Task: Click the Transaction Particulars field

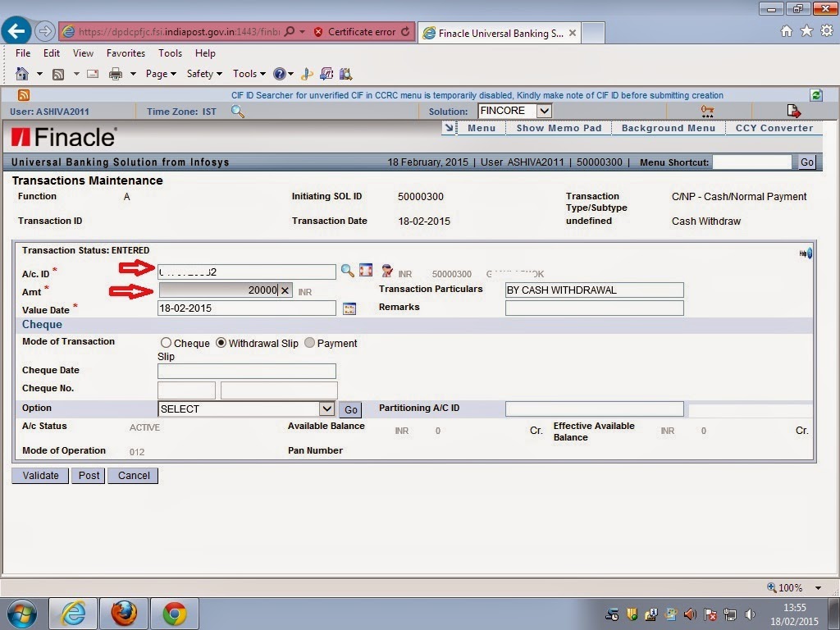Action: point(595,290)
